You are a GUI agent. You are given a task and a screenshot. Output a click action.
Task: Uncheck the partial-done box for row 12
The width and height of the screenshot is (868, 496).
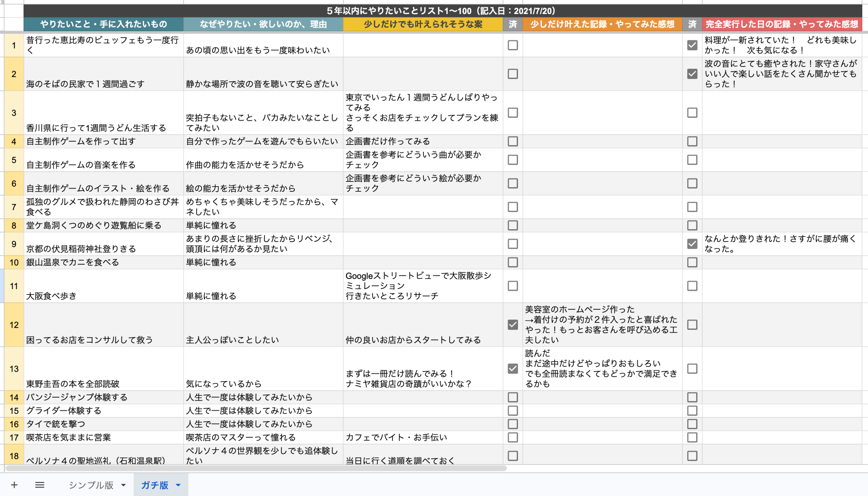click(513, 324)
